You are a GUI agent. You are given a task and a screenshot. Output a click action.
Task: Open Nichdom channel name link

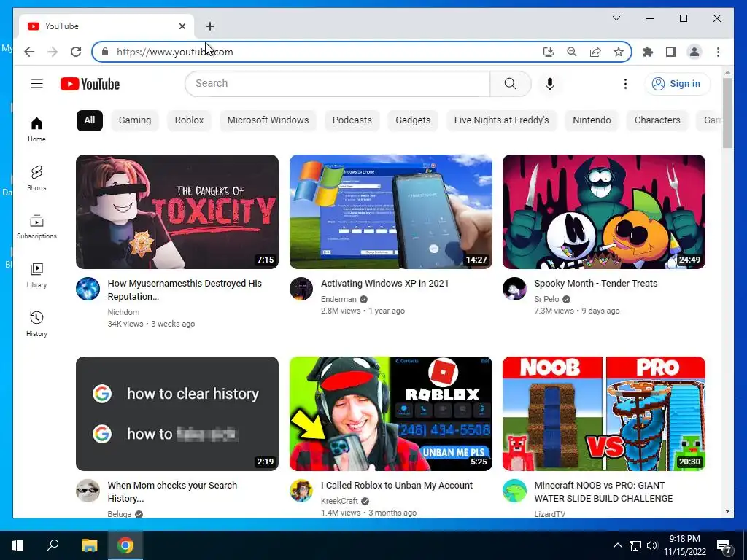point(123,312)
